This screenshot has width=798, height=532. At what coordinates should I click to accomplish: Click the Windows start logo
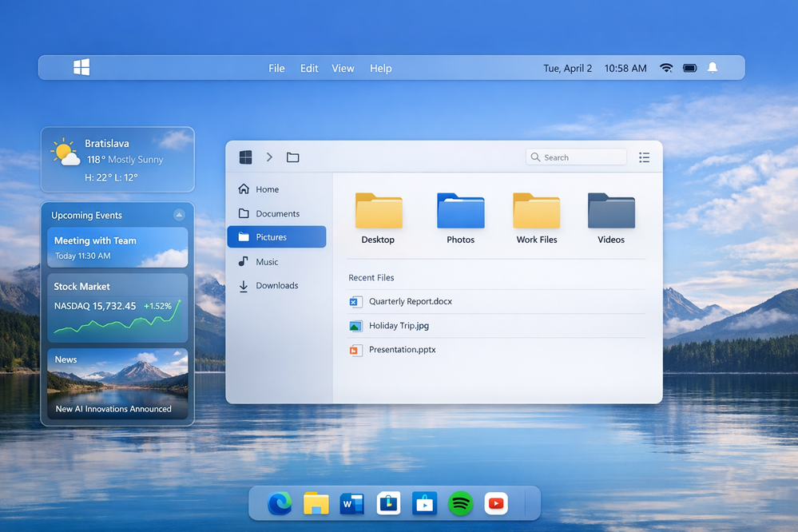[x=81, y=68]
